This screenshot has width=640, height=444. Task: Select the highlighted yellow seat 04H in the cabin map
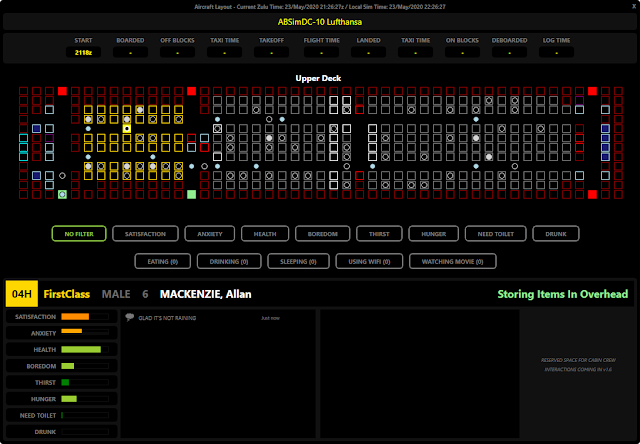(127, 129)
